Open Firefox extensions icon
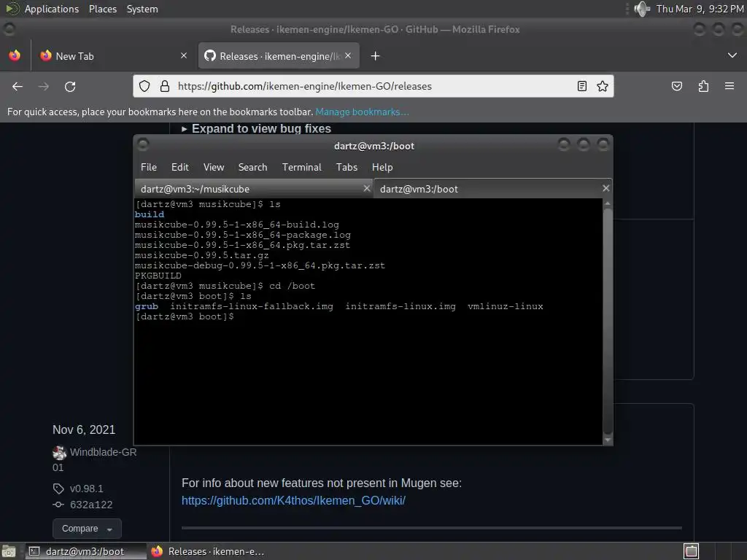The width and height of the screenshot is (747, 560). click(703, 86)
